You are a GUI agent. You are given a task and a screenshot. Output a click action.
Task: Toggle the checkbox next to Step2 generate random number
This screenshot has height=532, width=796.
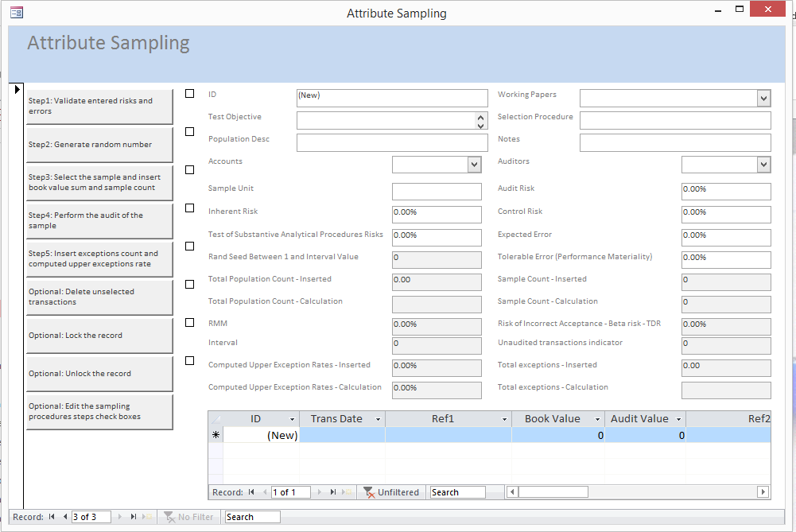(189, 132)
